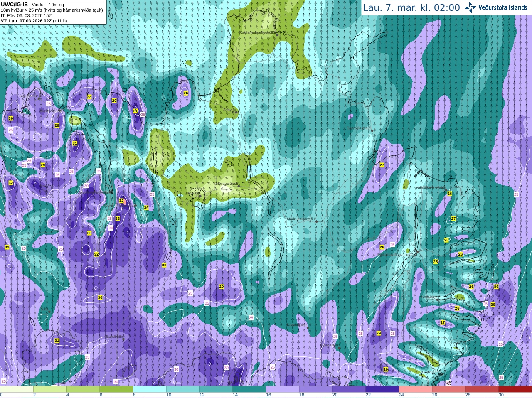Pick the 26–28 m/s salmon legend swatch

[x=449, y=389]
